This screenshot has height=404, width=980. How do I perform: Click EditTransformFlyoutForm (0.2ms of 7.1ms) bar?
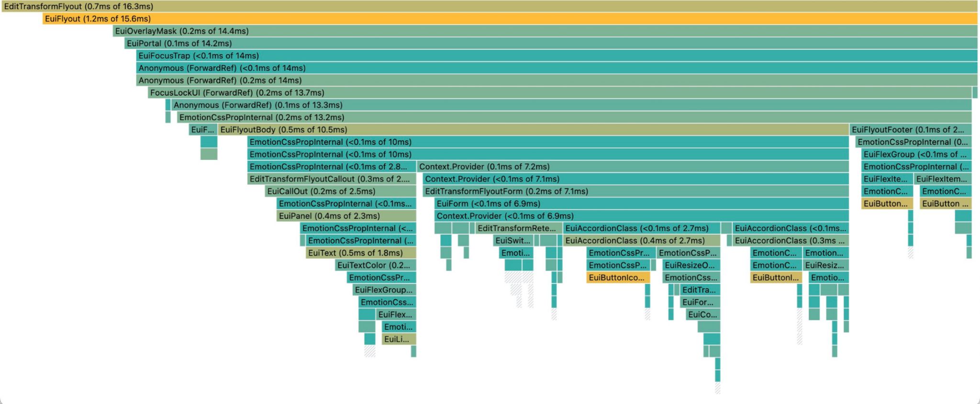[x=636, y=191]
